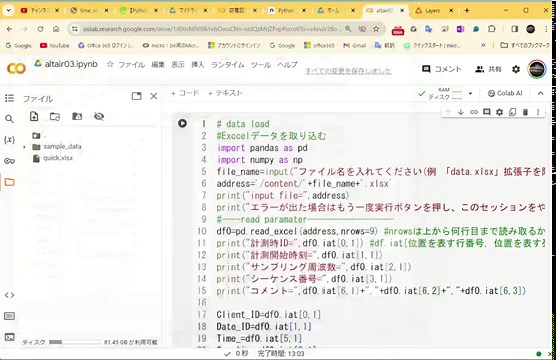The image size is (556, 360).
Task: Open Colab AI button
Action: tap(505, 93)
